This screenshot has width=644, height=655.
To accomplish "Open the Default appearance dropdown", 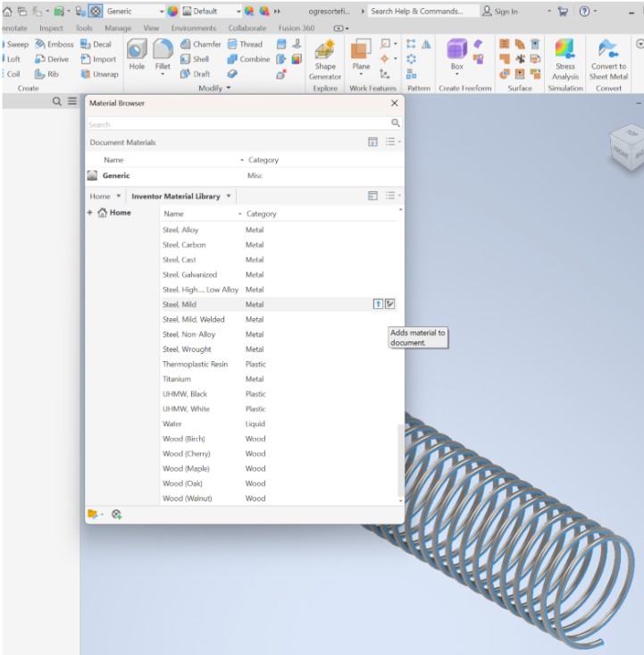I will pos(238,12).
